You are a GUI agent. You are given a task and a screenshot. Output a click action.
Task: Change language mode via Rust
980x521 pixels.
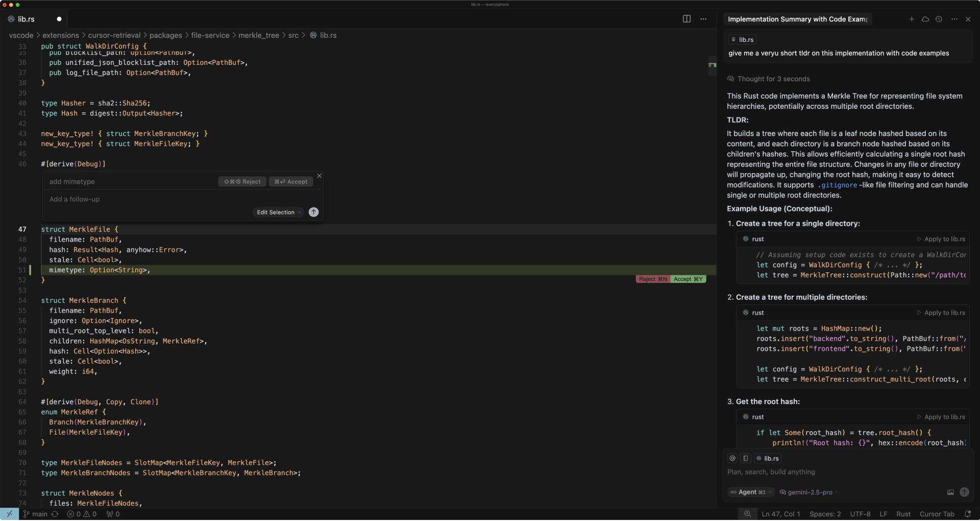(x=903, y=514)
